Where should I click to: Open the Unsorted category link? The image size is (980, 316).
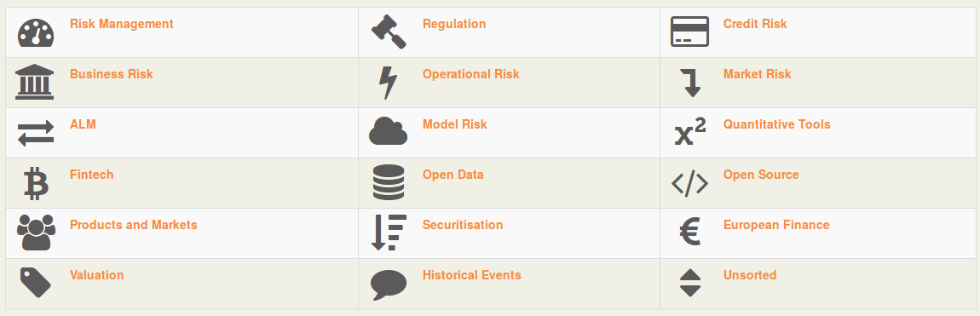point(749,275)
